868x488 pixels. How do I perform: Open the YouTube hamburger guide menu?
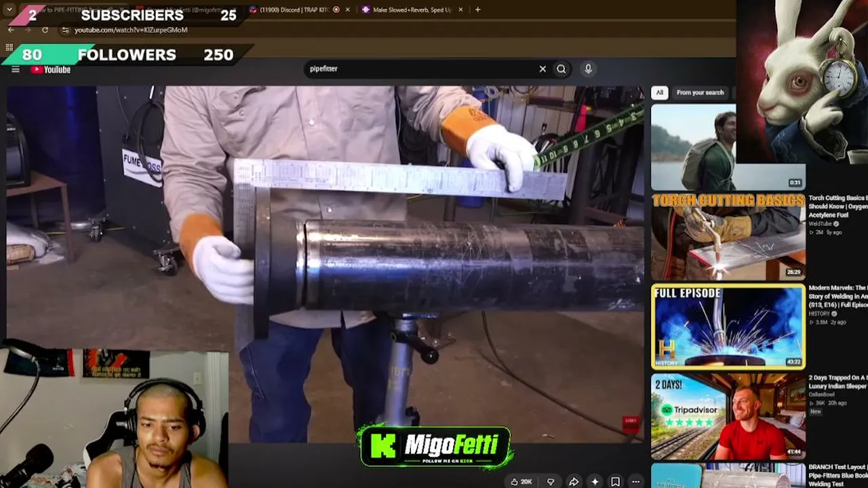coord(16,69)
